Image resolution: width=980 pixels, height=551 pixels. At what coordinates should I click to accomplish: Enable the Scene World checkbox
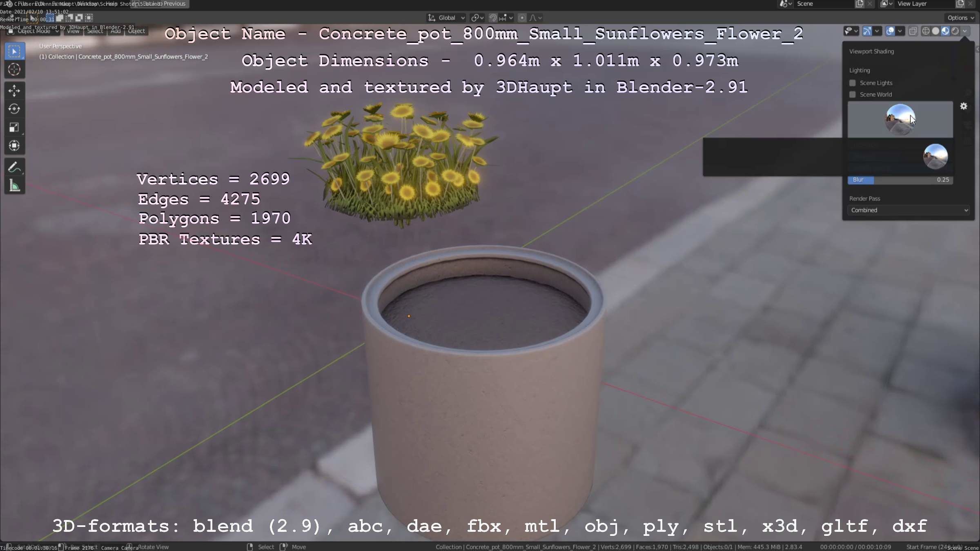853,94
